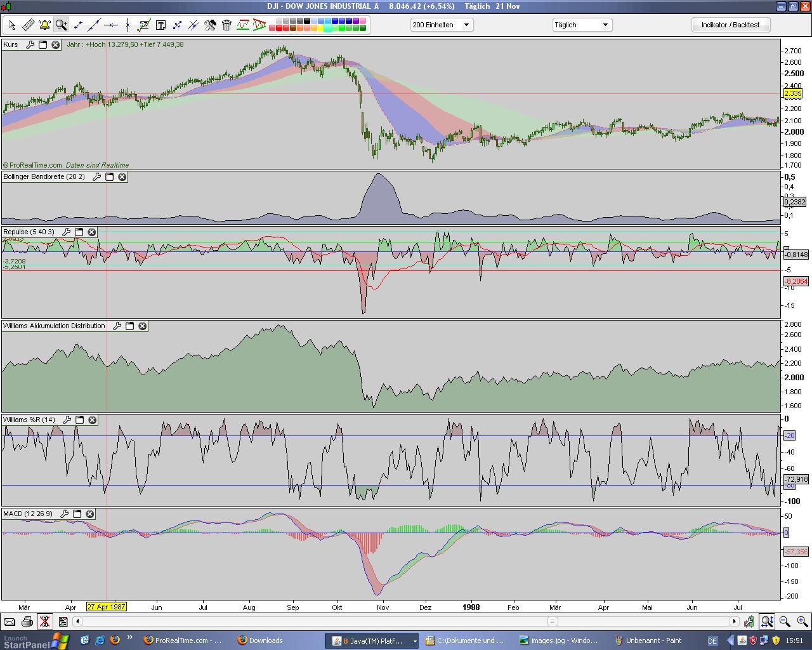Open the Java Platform taskbar group dropdown arrow
The image size is (812, 650).
(415, 640)
